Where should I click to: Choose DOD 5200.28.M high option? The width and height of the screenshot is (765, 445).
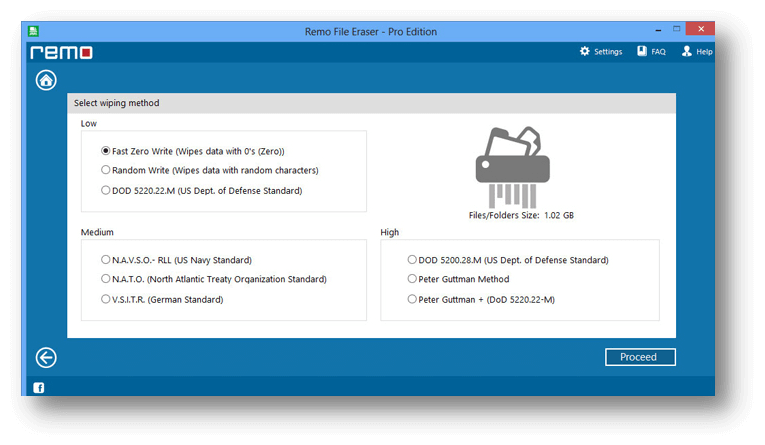click(x=508, y=260)
